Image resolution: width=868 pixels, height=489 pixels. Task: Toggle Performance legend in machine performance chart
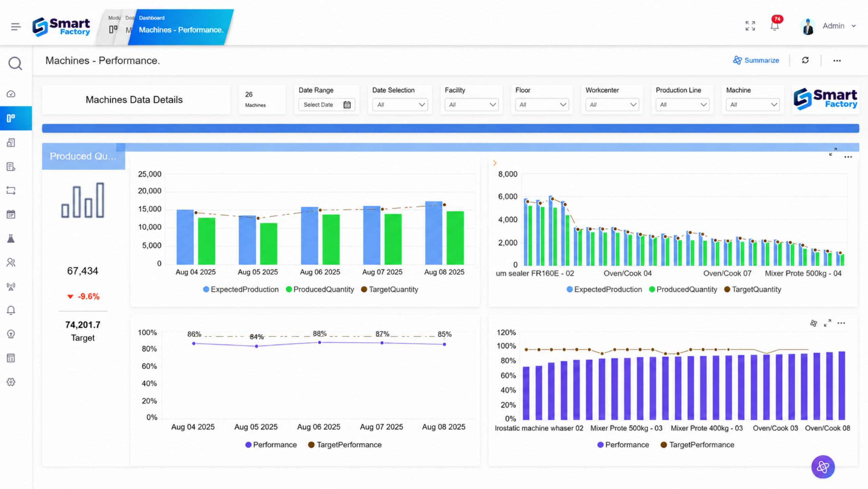[x=623, y=445]
